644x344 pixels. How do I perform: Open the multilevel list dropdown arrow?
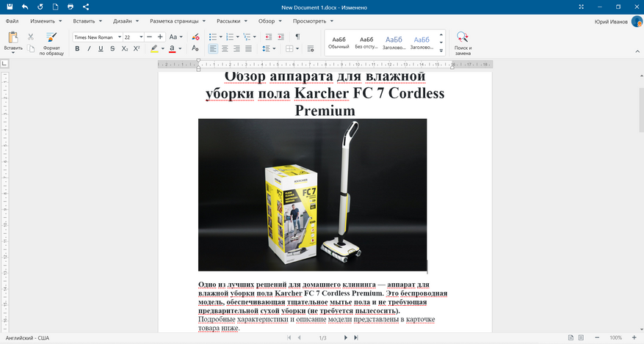(255, 37)
